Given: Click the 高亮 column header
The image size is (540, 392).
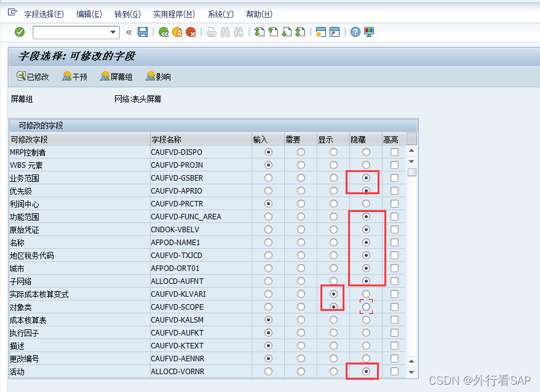Looking at the screenshot, I should 394,139.
